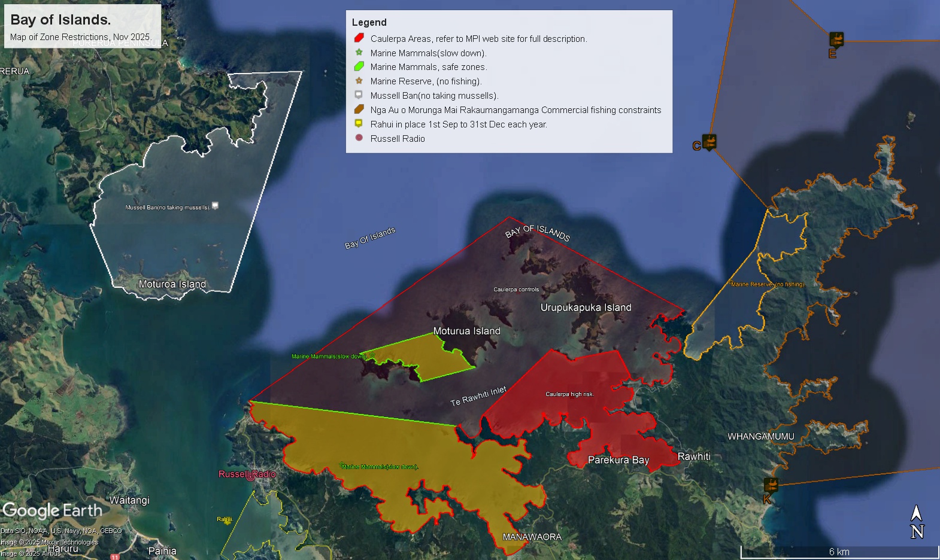
Task: Click the green star marker beside Moturua Island
Action: click(x=371, y=355)
